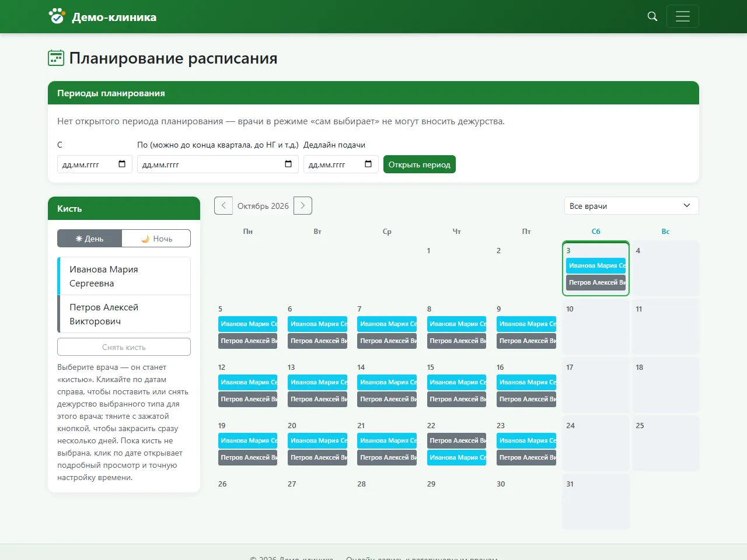Focus the «С» start date input
The height and width of the screenshot is (560, 747).
95,164
